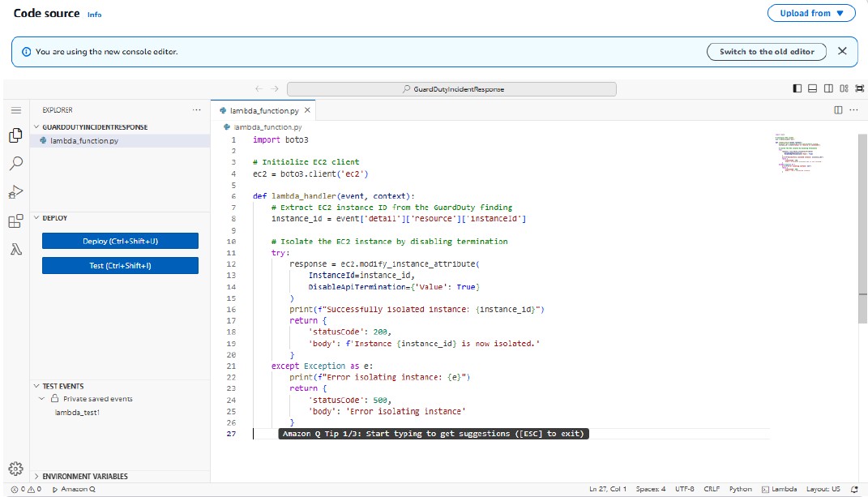Click Switch to the old editor
Screen dimensions: 868x497
(x=766, y=52)
